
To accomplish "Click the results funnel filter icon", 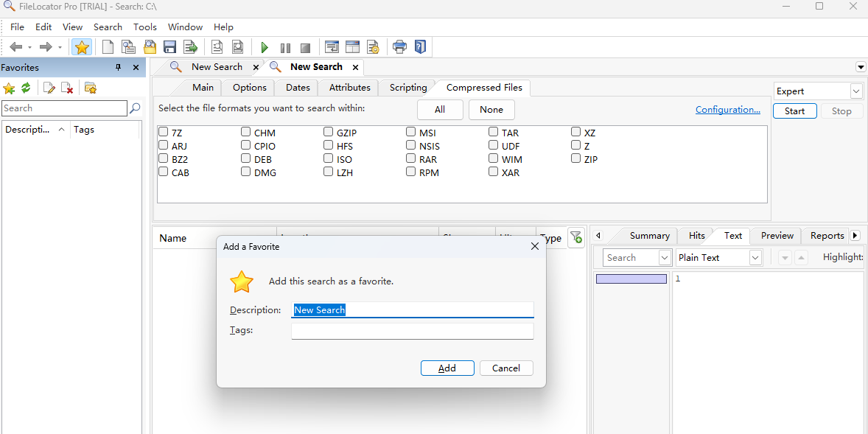I will pos(576,238).
